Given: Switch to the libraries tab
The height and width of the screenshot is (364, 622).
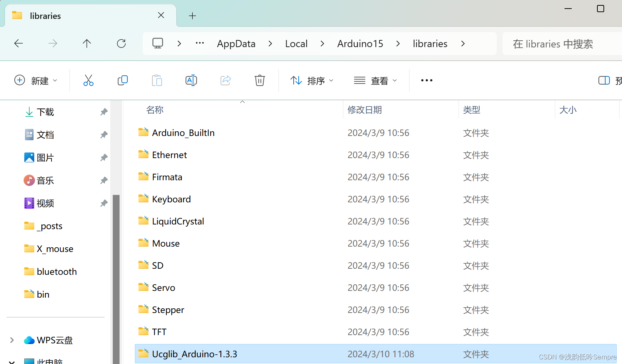Looking at the screenshot, I should point(45,15).
